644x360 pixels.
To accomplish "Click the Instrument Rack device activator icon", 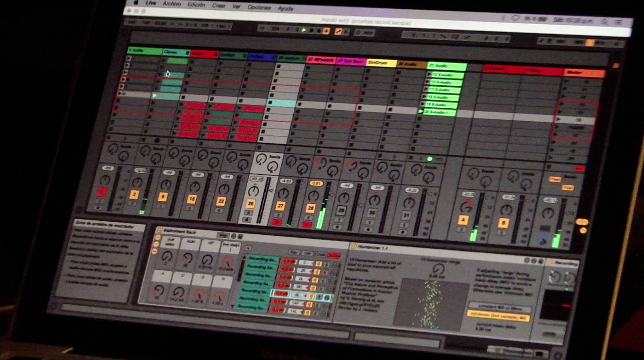I will (159, 229).
